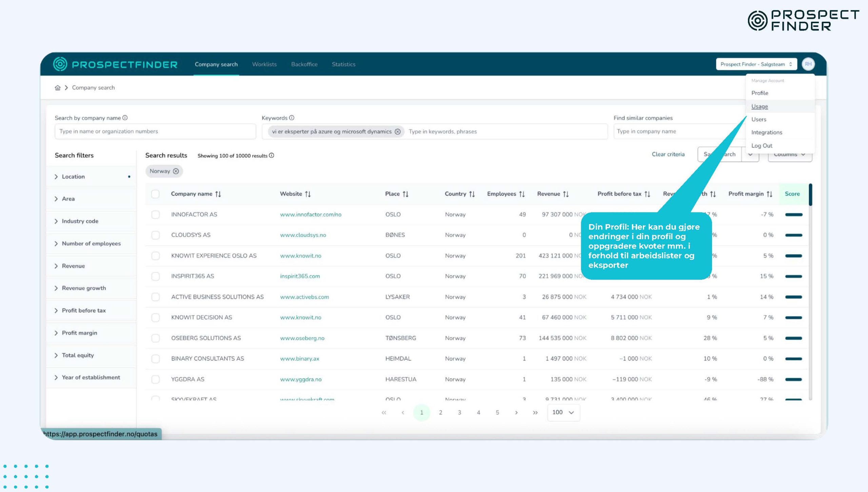Remove the Norway filter chip
Image resolution: width=868 pixels, height=492 pixels.
[176, 171]
